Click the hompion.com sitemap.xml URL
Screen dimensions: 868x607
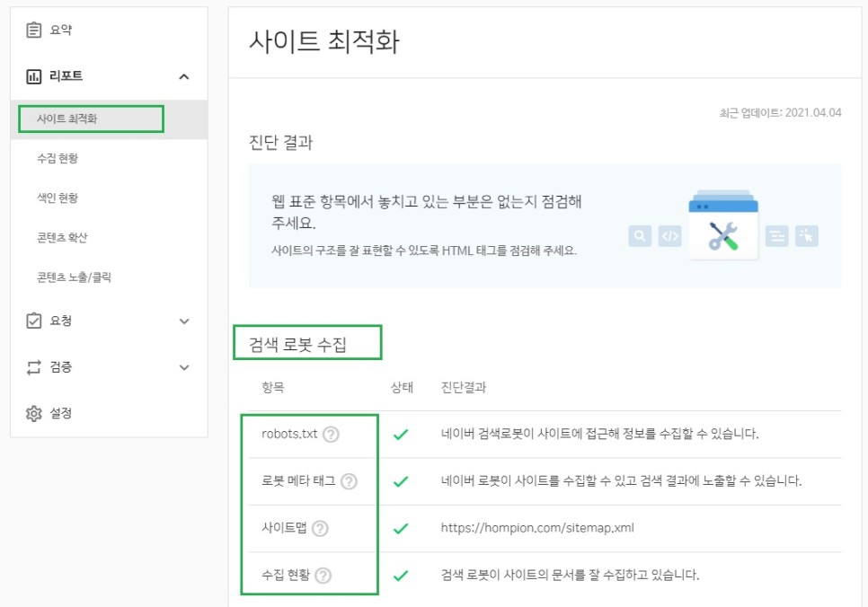tap(537, 528)
